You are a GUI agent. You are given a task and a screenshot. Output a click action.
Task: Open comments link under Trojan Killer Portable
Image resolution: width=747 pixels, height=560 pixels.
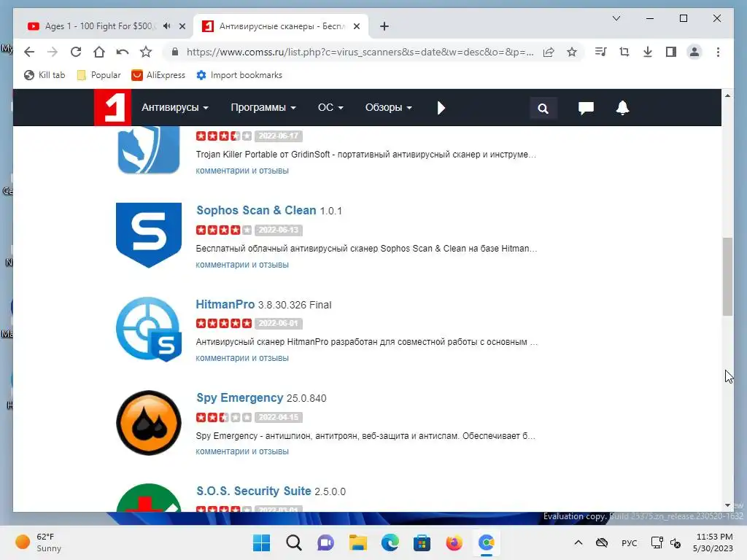(x=242, y=171)
